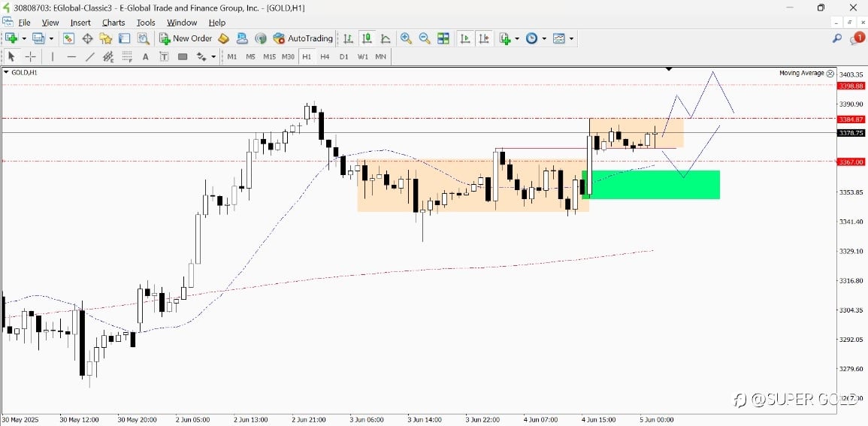The width and height of the screenshot is (868, 426).
Task: Select the Fibonacci Retracement tool
Action: pos(127,56)
